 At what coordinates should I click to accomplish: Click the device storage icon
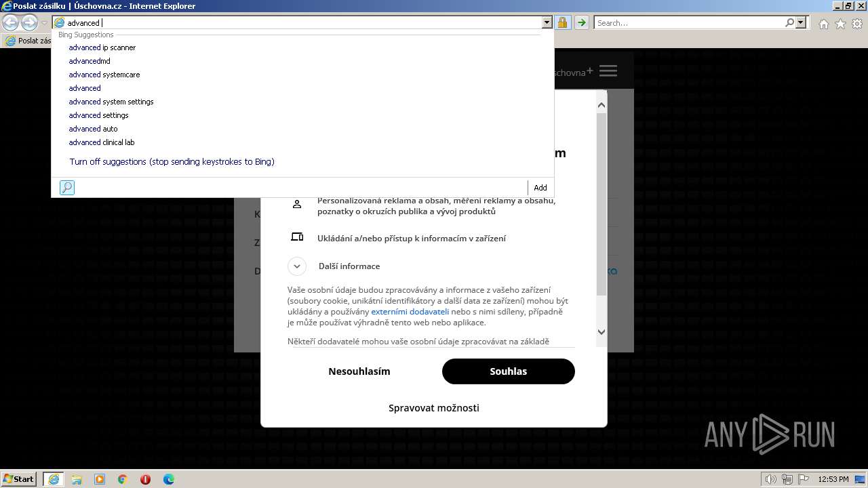click(x=297, y=237)
